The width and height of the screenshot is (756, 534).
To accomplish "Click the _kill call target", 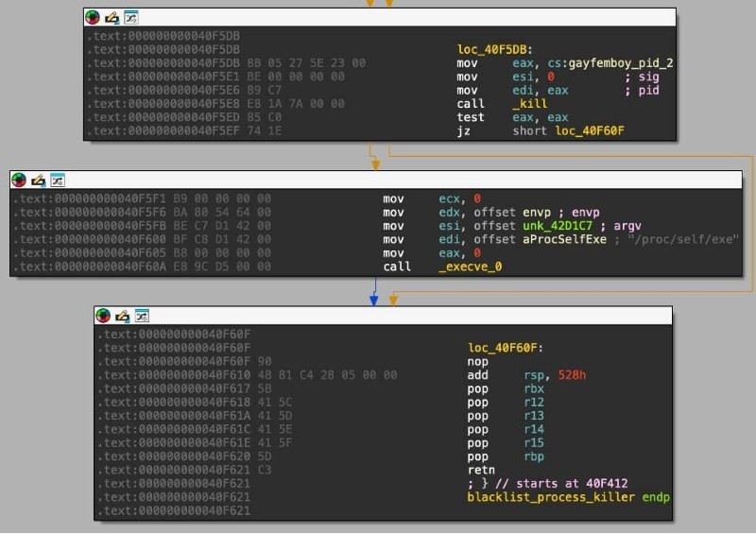I will point(530,104).
